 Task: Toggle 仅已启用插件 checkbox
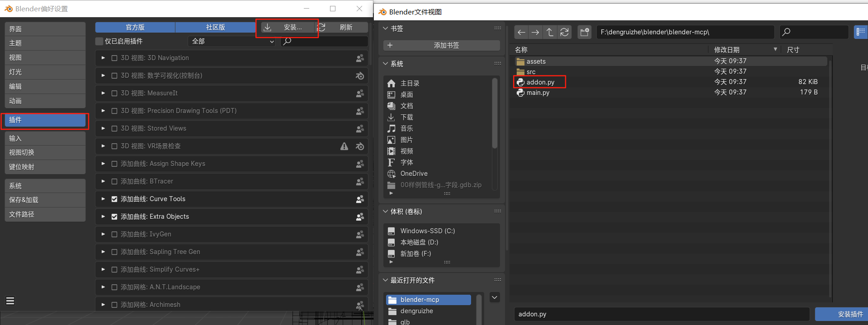(x=99, y=41)
